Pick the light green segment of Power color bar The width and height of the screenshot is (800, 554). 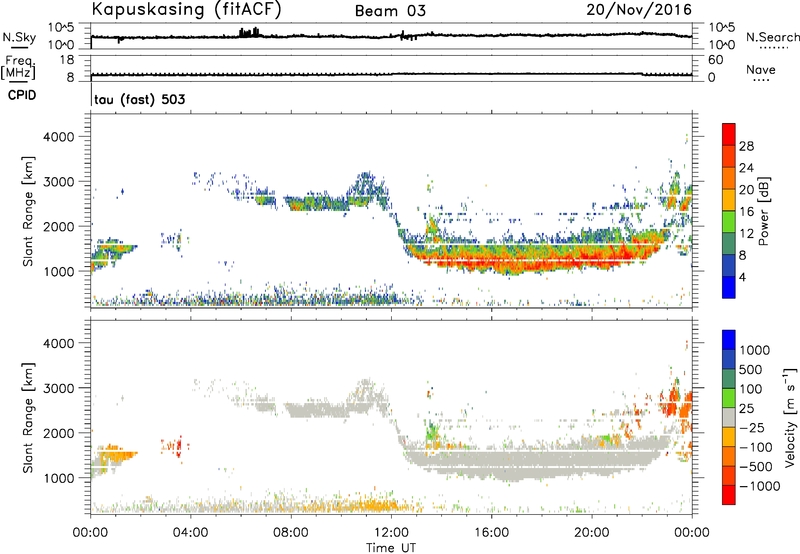coord(729,222)
